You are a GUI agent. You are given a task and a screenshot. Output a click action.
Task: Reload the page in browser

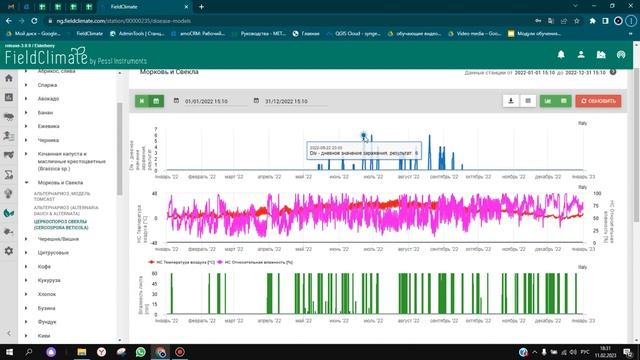click(34, 20)
